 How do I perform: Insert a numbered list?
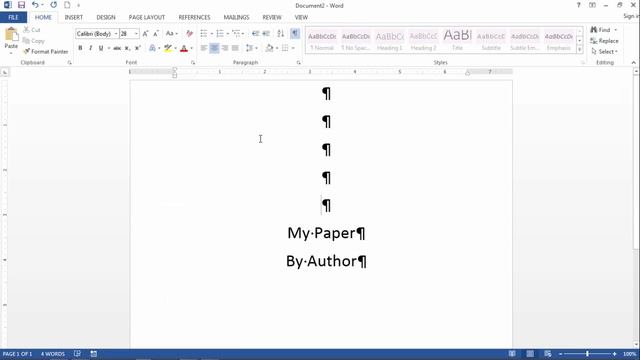pos(220,33)
